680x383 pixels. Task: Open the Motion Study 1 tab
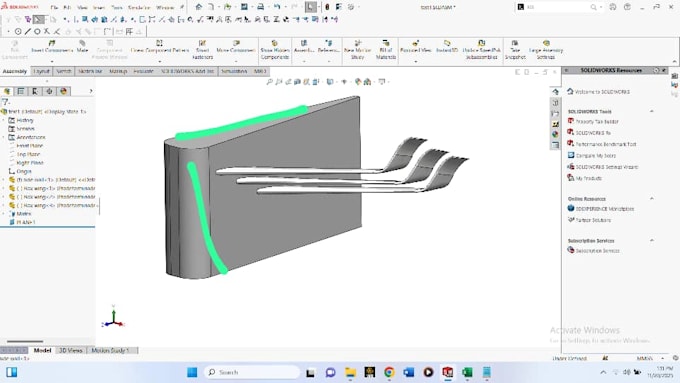click(x=111, y=350)
